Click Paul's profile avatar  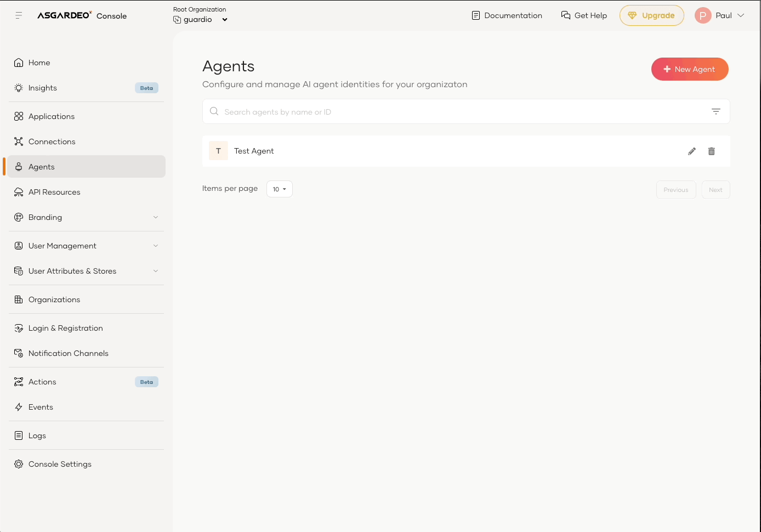coord(702,15)
